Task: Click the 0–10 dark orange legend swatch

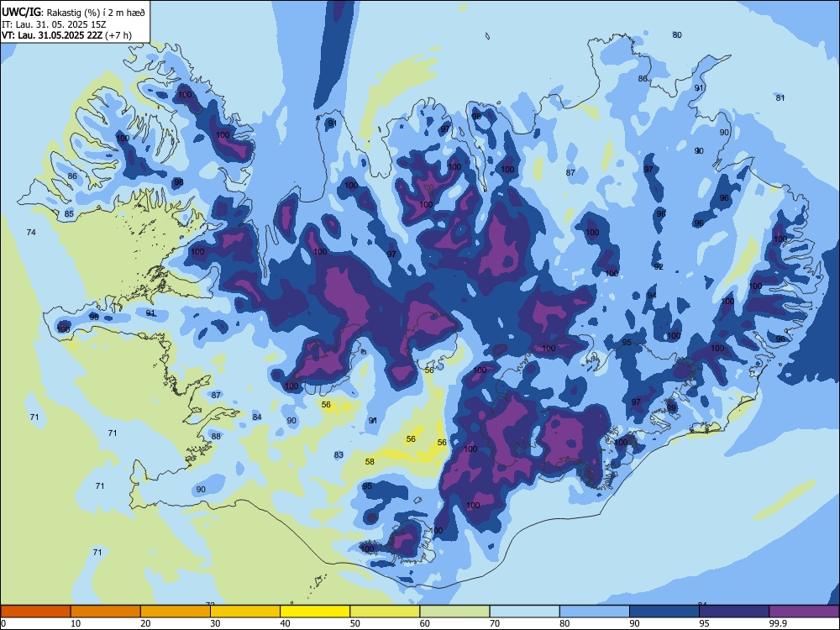Action: pos(35,612)
